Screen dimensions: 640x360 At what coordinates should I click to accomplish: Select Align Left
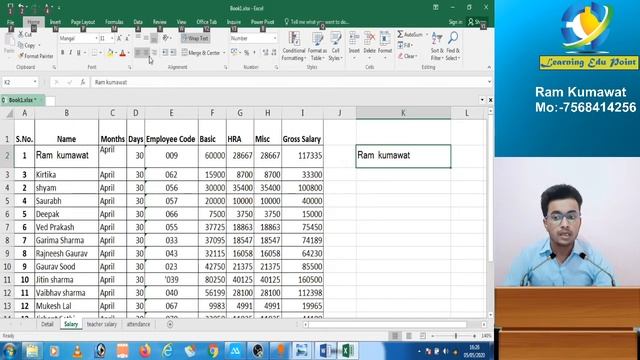coord(138,53)
